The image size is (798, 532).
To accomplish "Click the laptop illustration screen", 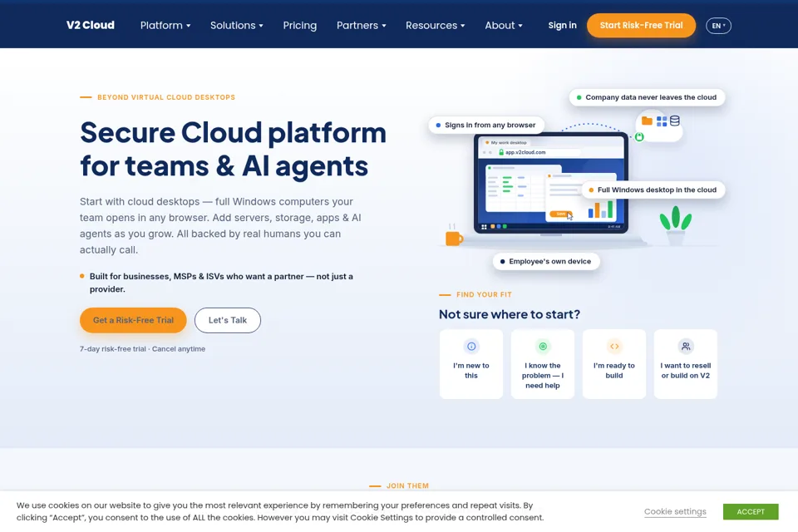I will pyautogui.click(x=550, y=183).
